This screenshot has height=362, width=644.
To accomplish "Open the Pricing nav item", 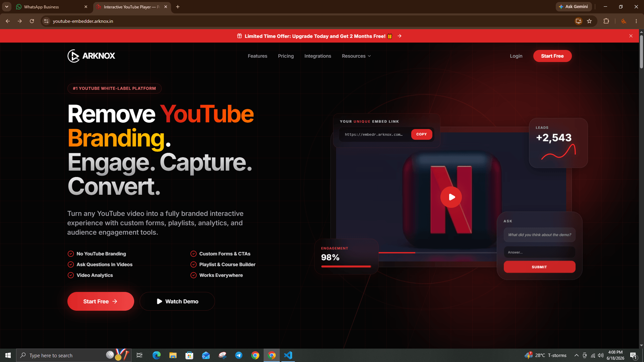I will point(286,56).
